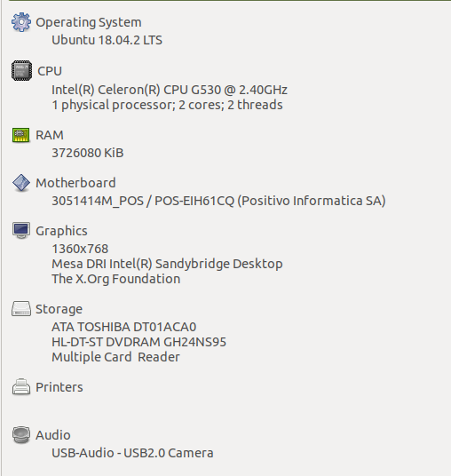
Task: Click the 1 physical processor line
Action: [x=167, y=105]
